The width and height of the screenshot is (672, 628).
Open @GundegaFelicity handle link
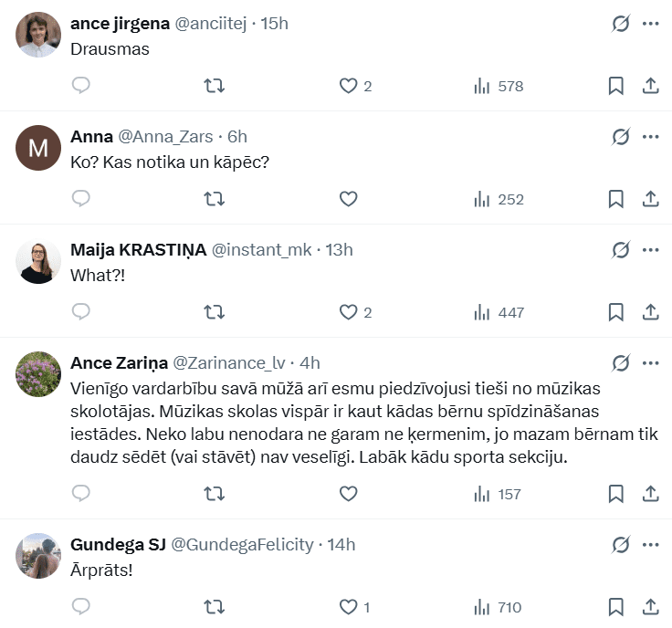(x=243, y=545)
